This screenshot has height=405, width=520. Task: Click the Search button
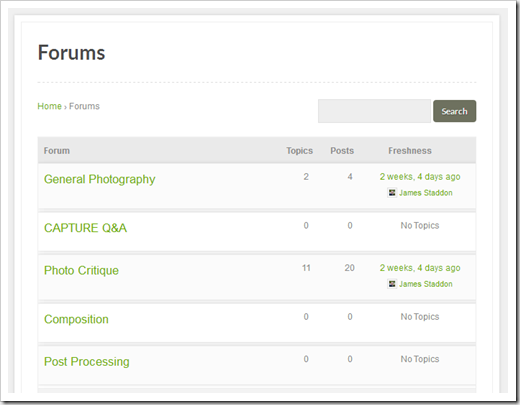[454, 111]
